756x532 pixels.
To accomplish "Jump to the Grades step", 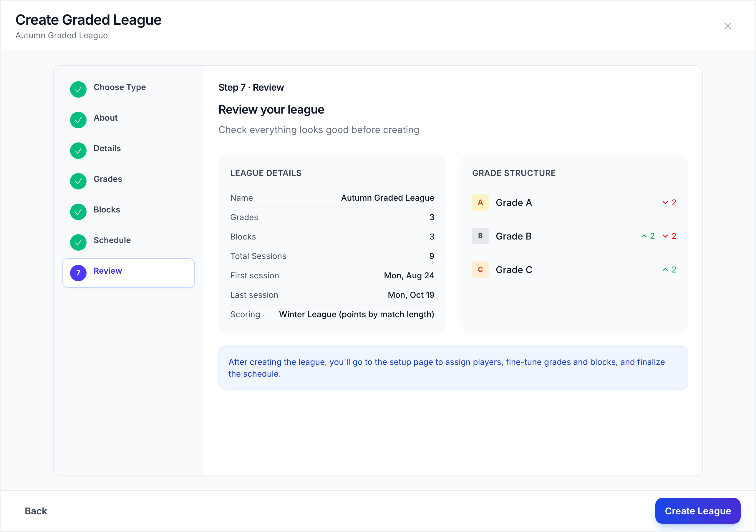I will [128, 181].
